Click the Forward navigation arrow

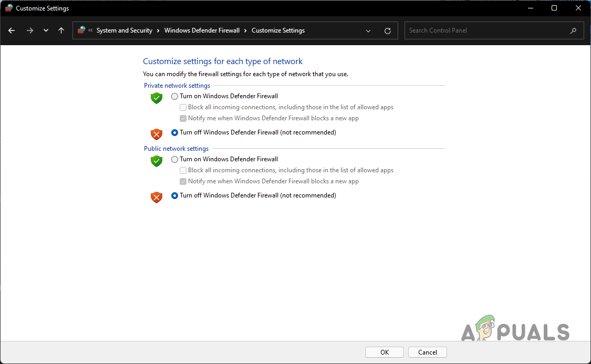point(29,30)
